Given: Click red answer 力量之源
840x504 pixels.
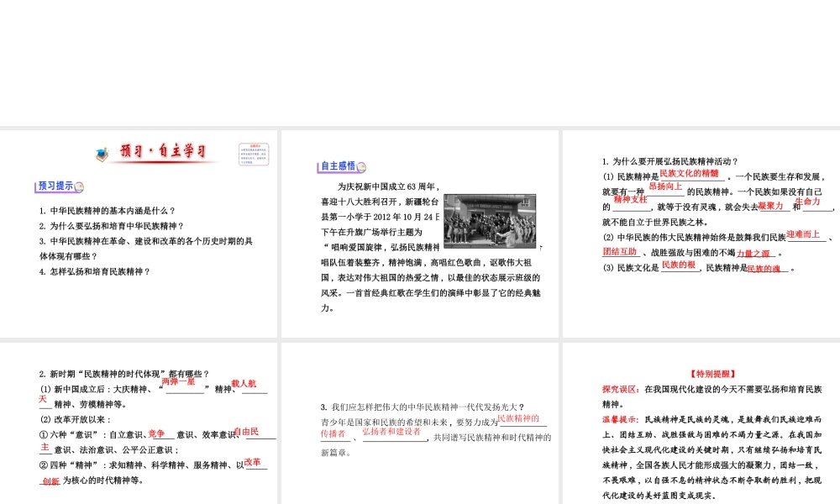Looking at the screenshot, I should (x=753, y=254).
